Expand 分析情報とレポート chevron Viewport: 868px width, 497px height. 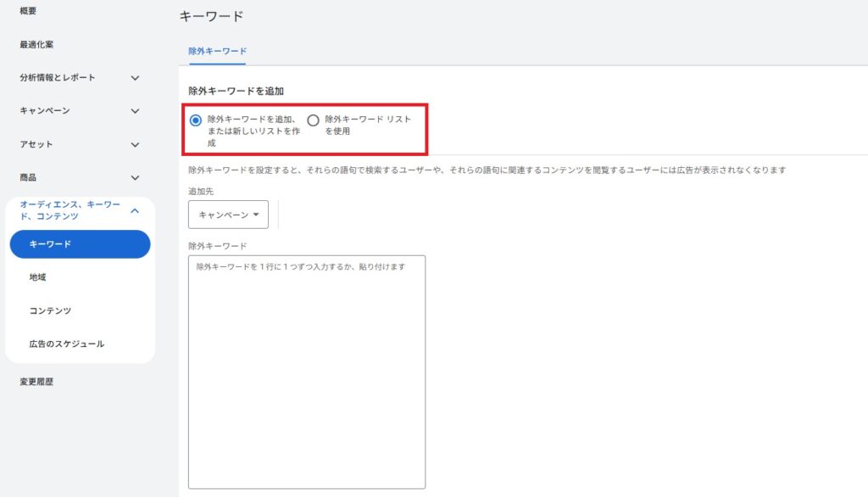click(135, 78)
